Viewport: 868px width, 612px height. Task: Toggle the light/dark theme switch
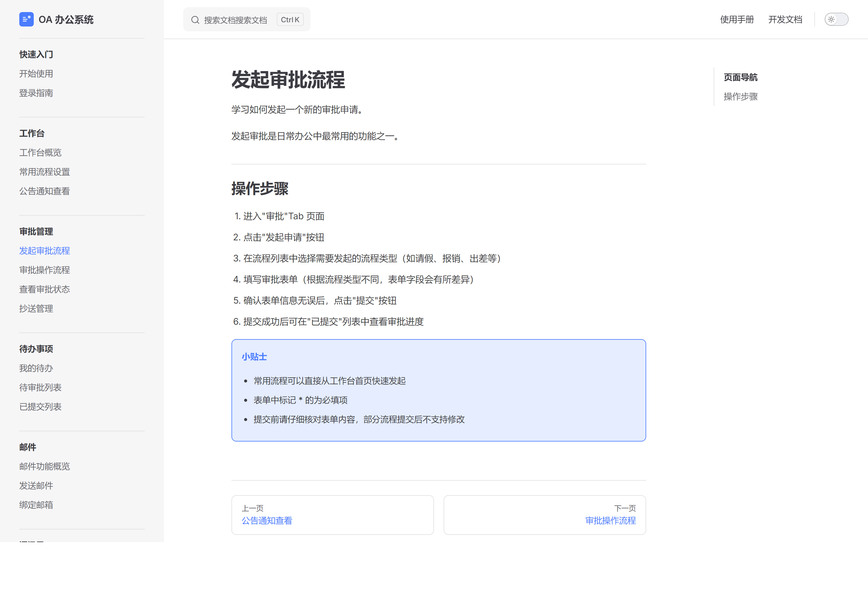coord(836,19)
